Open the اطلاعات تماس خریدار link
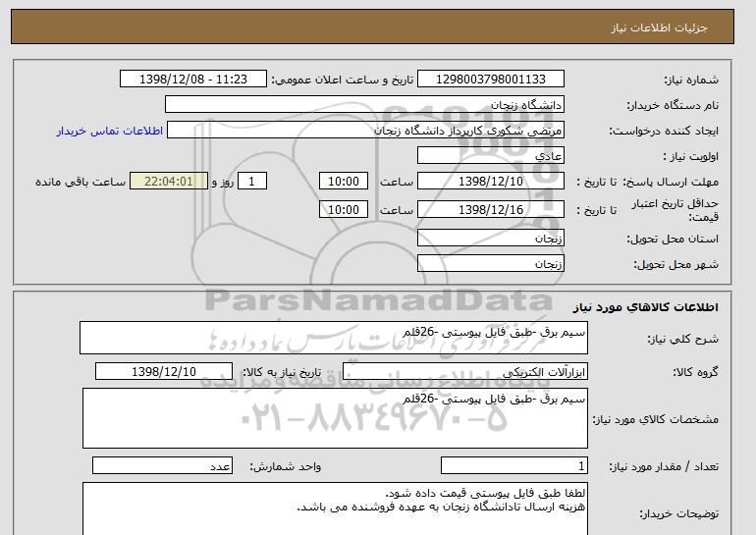This screenshot has height=535, width=756. (x=110, y=131)
